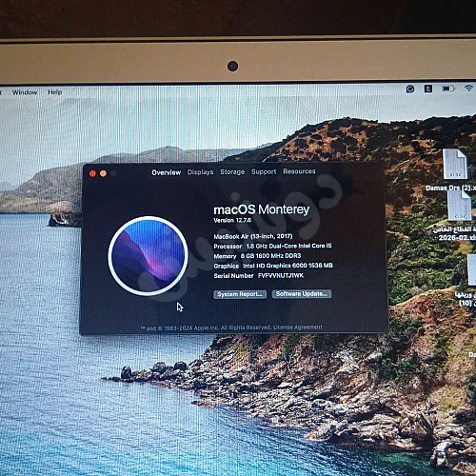This screenshot has width=476, height=476.
Task: Click the square dark menu bar icon beside battery
Action: (x=428, y=89)
